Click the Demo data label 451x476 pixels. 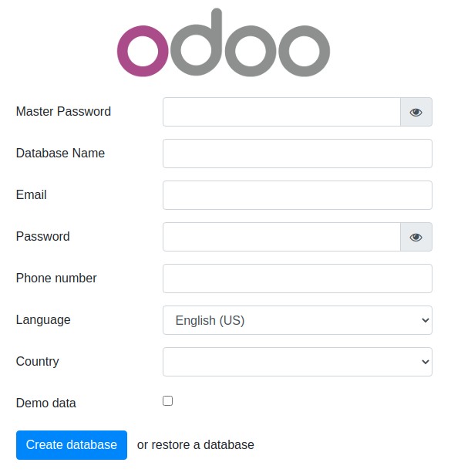coord(46,403)
